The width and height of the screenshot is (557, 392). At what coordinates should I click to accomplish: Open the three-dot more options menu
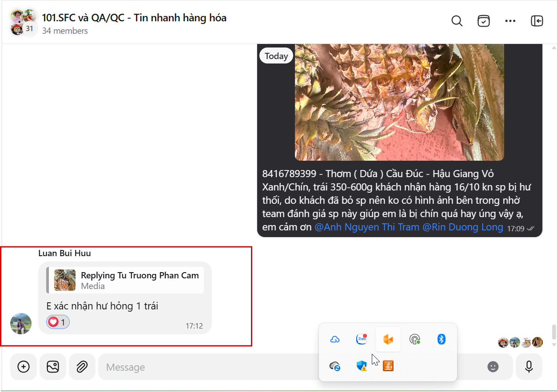(x=510, y=21)
